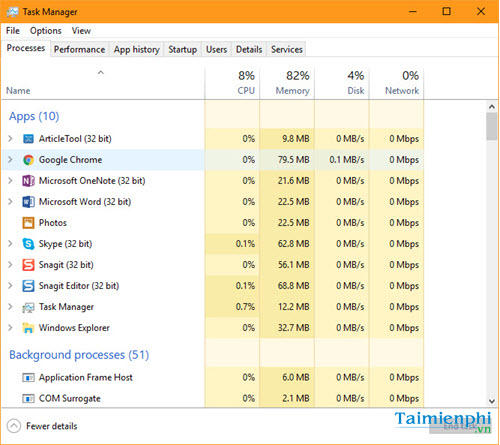This screenshot has height=445, width=500.
Task: Click the Snagit Editor icon
Action: (28, 286)
